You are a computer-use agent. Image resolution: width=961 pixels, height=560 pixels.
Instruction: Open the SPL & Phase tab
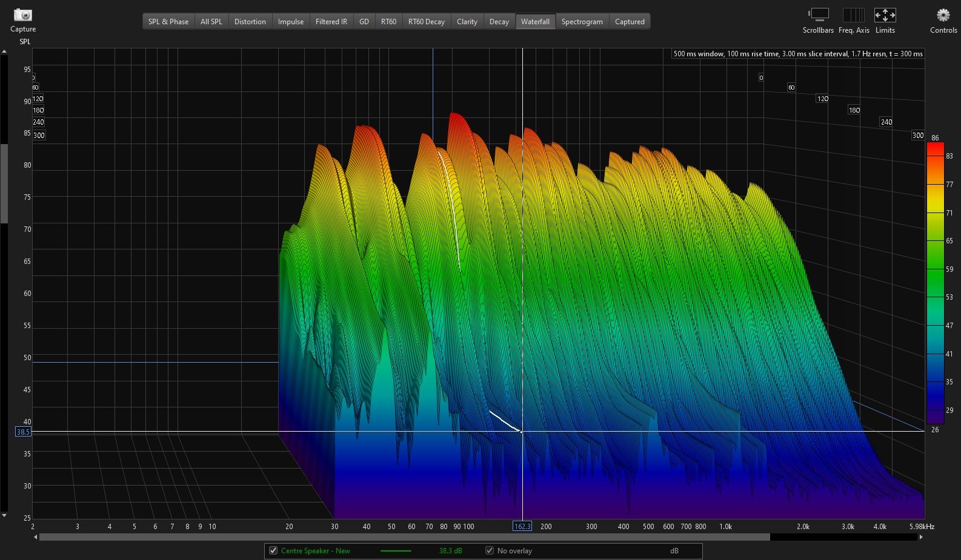[168, 22]
